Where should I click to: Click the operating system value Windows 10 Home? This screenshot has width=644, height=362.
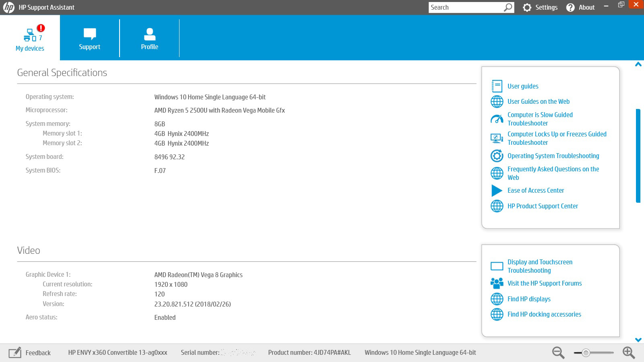(210, 97)
